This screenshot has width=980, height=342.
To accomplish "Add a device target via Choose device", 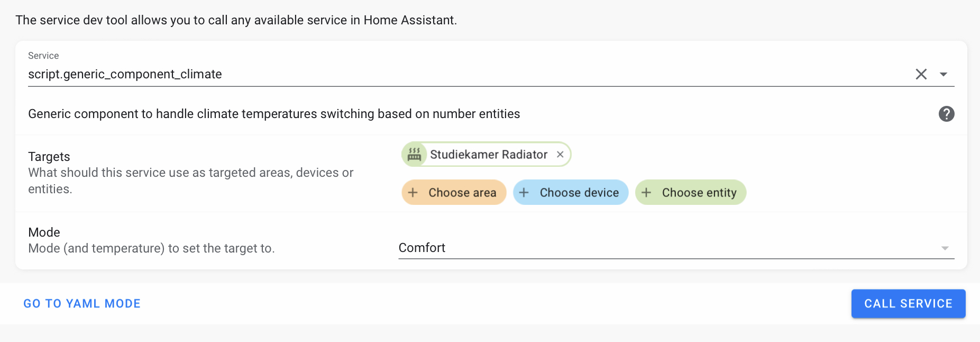I will (x=570, y=192).
